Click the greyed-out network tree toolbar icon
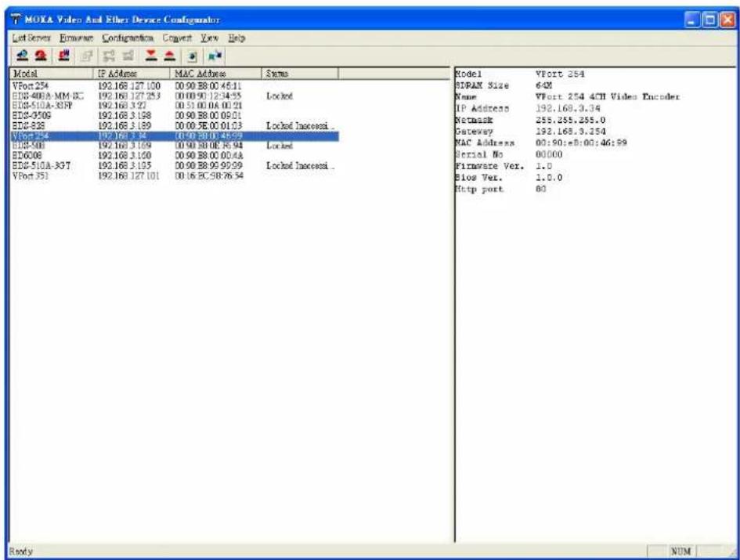This screenshot has width=740, height=560. [x=109, y=56]
